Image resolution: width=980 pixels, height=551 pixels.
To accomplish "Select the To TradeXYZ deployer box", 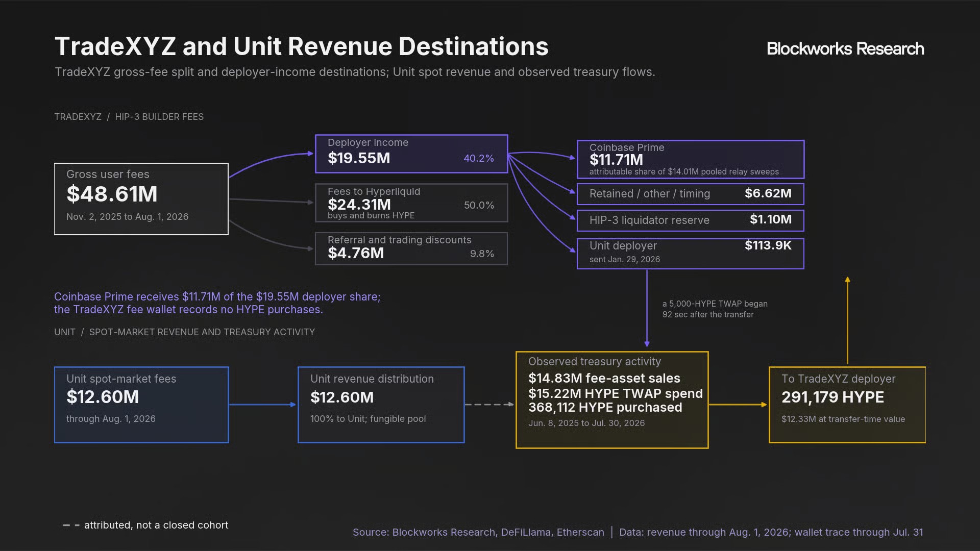I will pos(847,405).
